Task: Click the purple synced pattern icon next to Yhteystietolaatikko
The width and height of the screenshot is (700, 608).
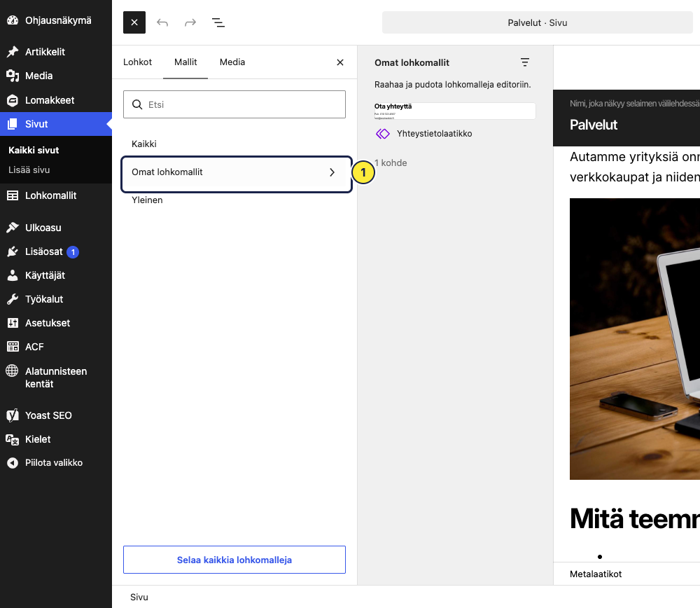Action: (x=383, y=134)
